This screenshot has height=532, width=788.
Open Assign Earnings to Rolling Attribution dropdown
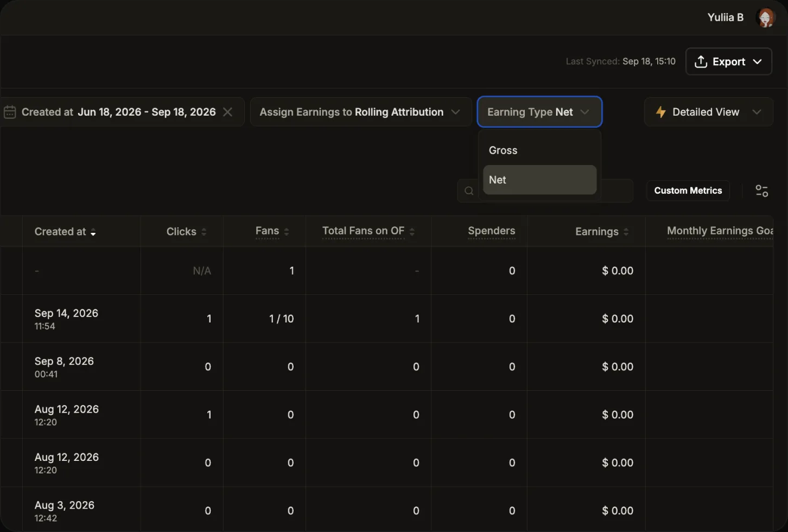[x=360, y=112]
